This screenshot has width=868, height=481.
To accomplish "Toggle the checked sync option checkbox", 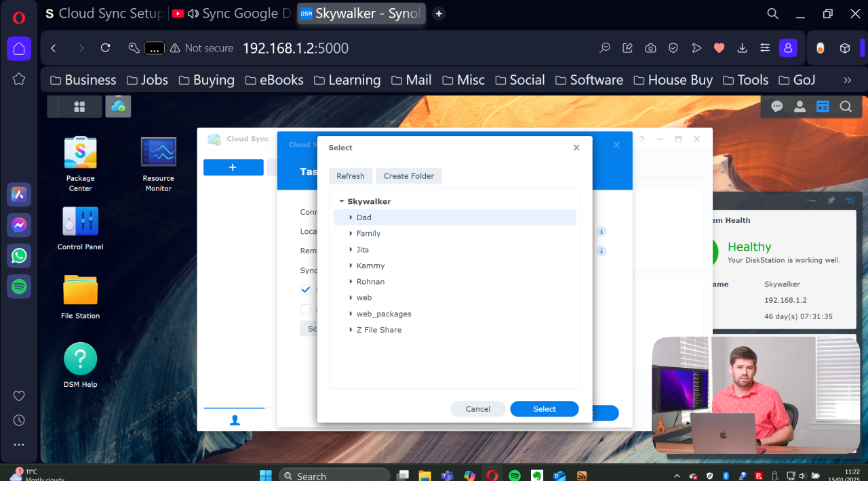I will pyautogui.click(x=306, y=289).
